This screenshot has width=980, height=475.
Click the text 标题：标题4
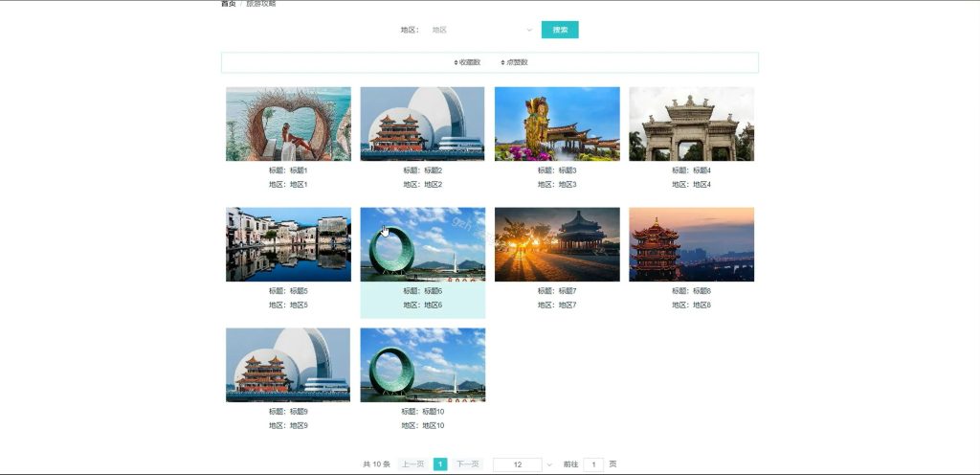pos(691,170)
